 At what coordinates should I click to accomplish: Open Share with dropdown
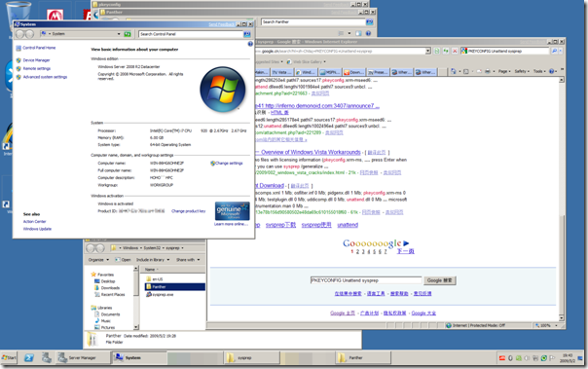(x=188, y=260)
